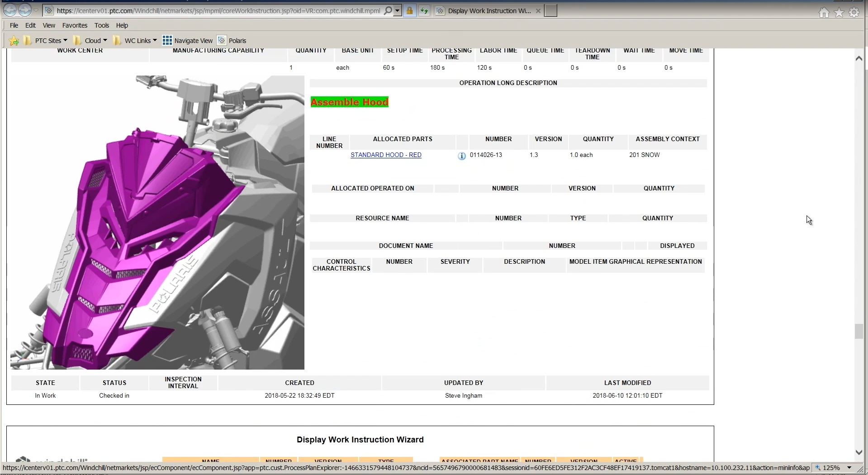This screenshot has width=868, height=475.
Task: Open the STANDARD HOOD - RED part link
Action: coord(386,155)
